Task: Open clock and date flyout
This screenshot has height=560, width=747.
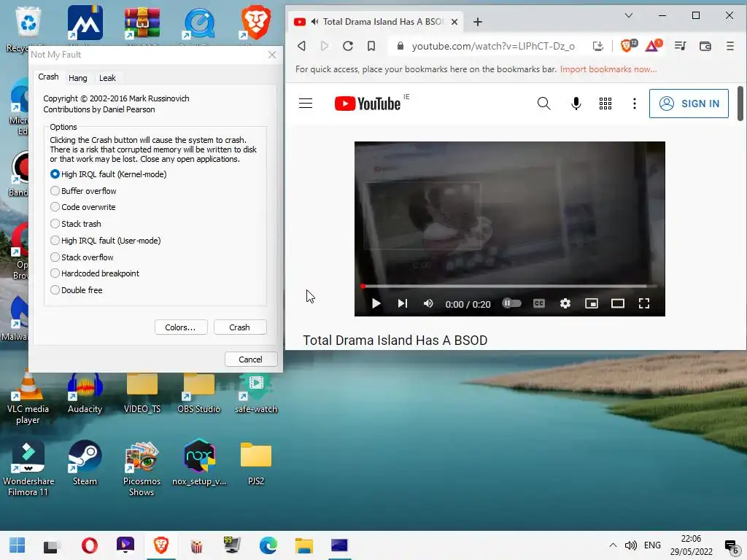Action: coord(692,545)
